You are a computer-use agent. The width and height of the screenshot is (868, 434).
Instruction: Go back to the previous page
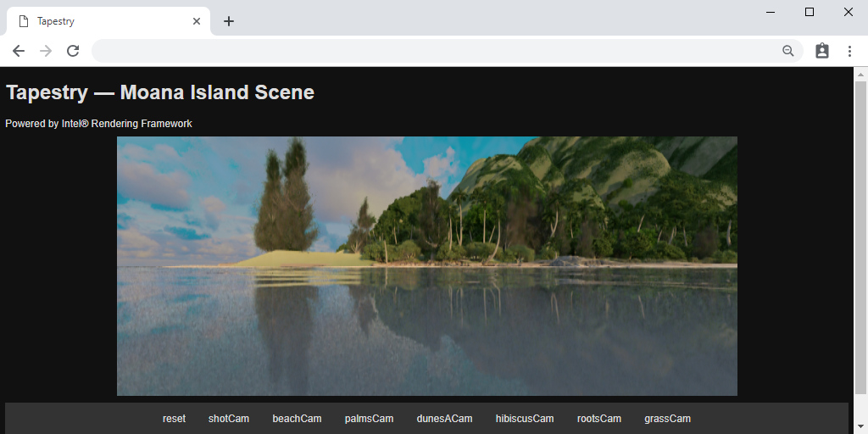point(19,51)
